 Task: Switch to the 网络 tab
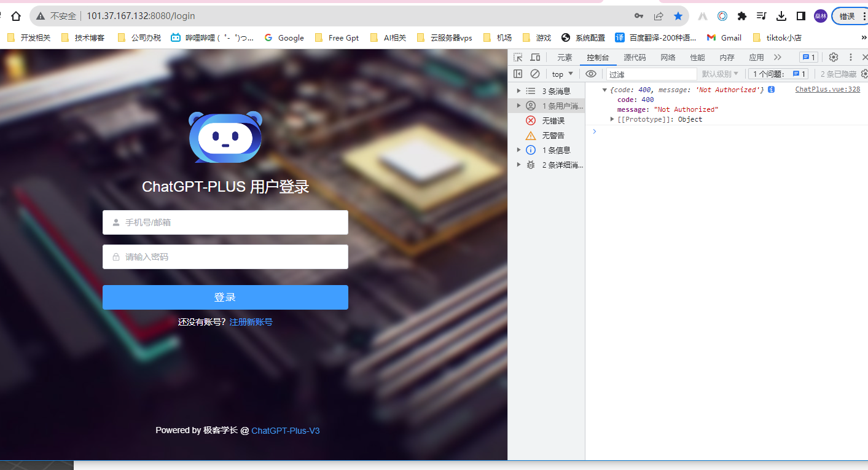(668, 57)
